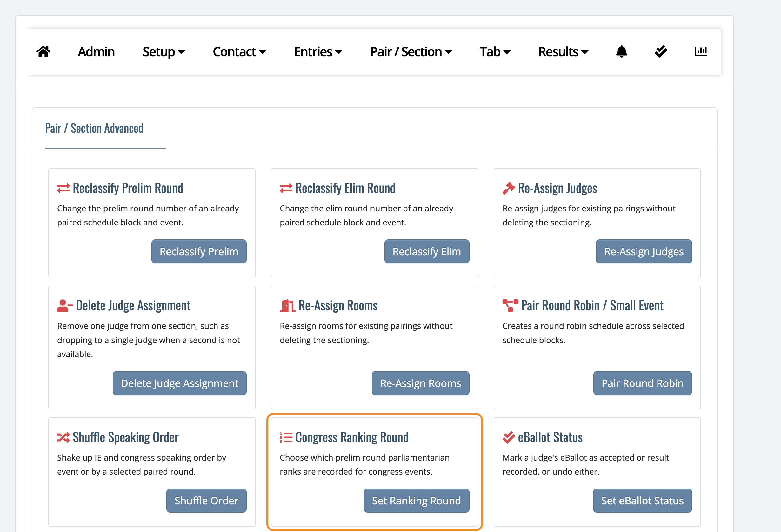The width and height of the screenshot is (781, 532).
Task: Open the notifications bell icon
Action: coord(621,51)
